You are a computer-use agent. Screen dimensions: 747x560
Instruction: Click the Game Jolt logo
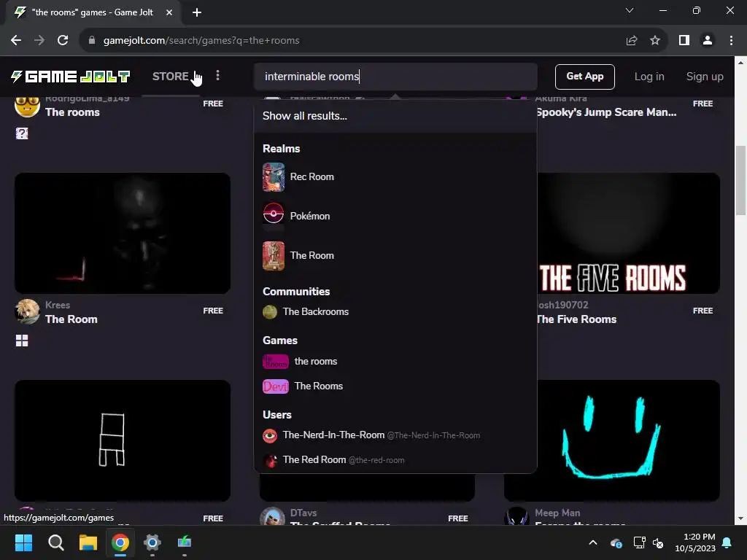click(x=71, y=76)
